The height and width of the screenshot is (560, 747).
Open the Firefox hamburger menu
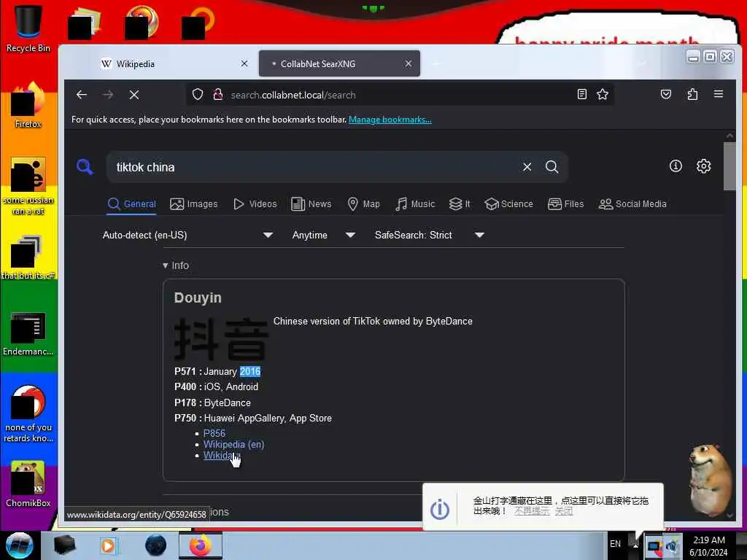pos(719,94)
